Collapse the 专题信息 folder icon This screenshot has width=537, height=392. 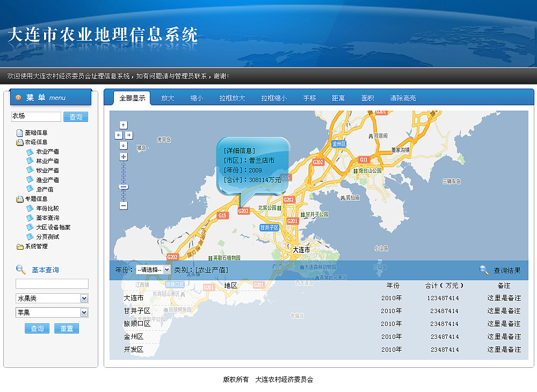coord(19,199)
